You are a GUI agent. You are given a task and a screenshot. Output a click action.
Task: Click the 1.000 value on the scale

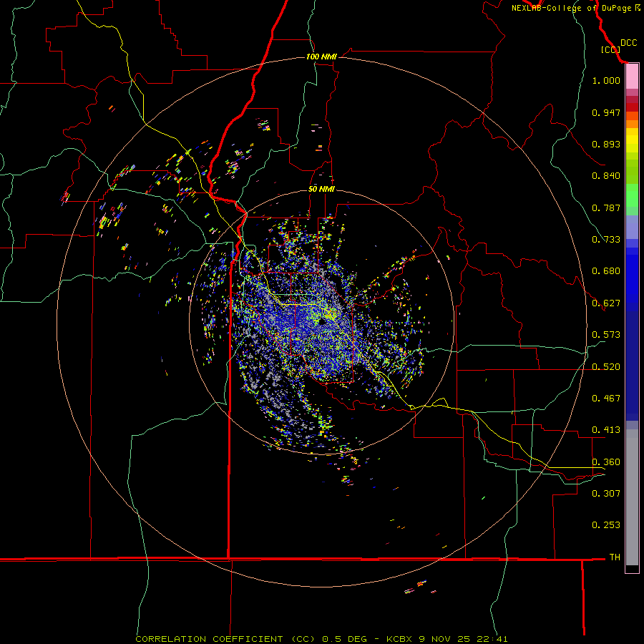coord(606,80)
